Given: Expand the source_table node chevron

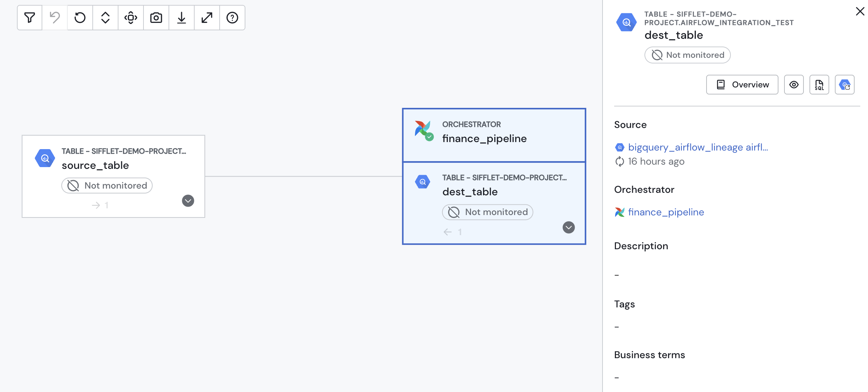Looking at the screenshot, I should (x=188, y=201).
